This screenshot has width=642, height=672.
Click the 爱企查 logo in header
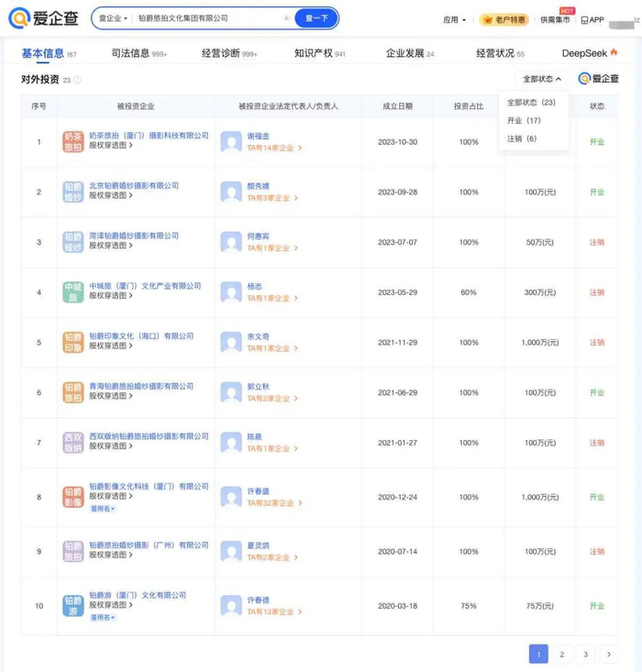[44, 18]
